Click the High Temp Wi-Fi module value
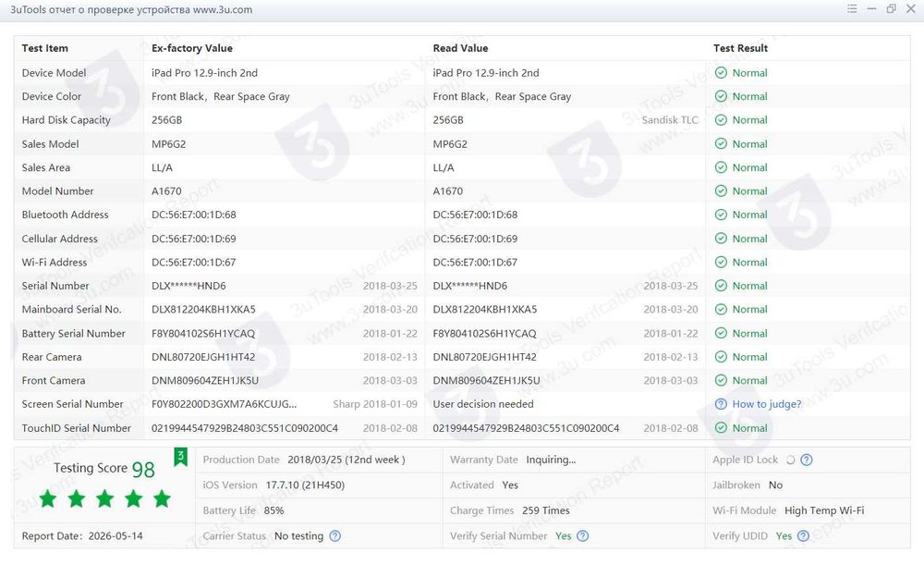Viewport: 924px width, 565px height. [824, 510]
